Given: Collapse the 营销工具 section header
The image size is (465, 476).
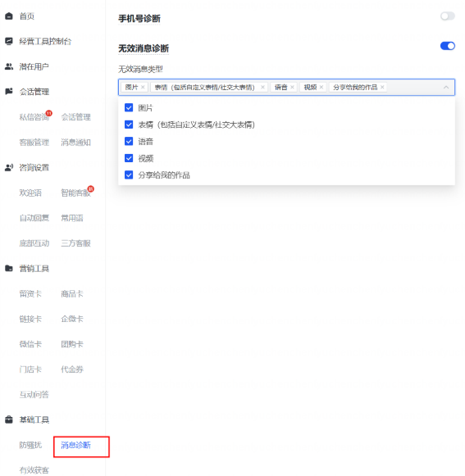Looking at the screenshot, I should [34, 269].
